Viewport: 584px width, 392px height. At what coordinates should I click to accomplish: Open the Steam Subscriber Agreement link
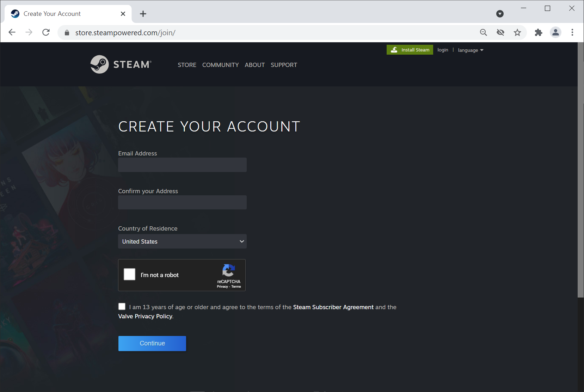click(x=333, y=307)
